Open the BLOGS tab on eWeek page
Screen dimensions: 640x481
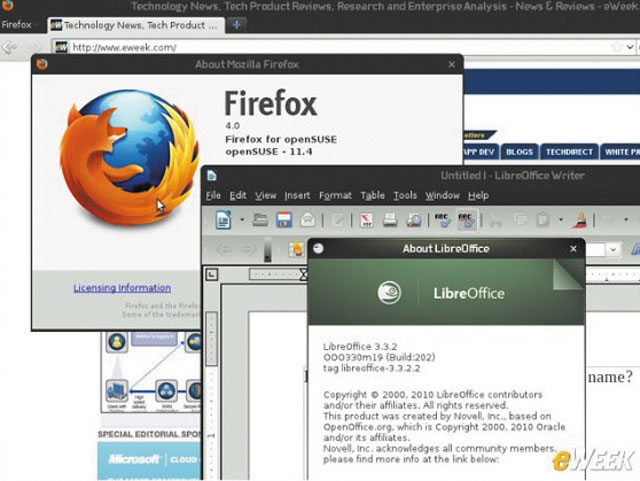(x=519, y=152)
